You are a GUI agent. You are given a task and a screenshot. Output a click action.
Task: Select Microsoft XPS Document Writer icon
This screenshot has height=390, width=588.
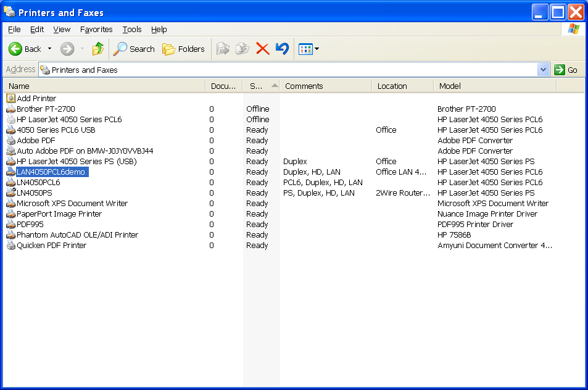(11, 203)
